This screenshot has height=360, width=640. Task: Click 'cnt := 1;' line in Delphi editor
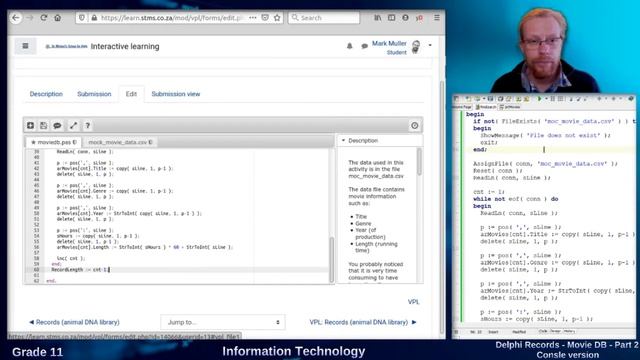pos(489,192)
